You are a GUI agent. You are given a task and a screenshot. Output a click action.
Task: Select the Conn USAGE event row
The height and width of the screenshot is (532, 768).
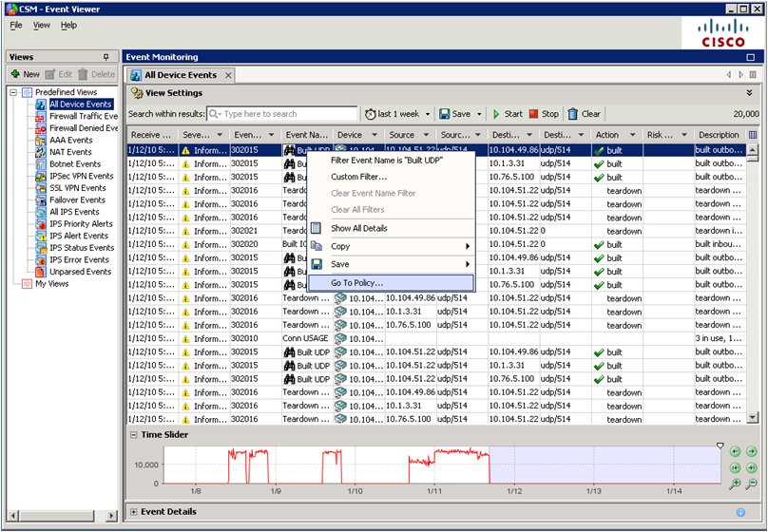tap(437, 338)
